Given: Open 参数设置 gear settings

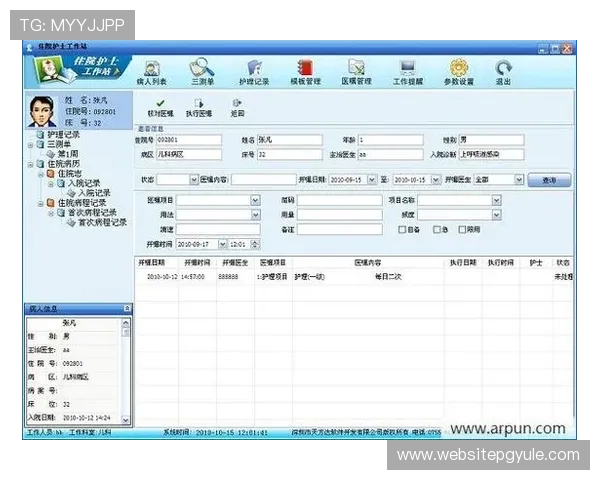Looking at the screenshot, I should 459,73.
